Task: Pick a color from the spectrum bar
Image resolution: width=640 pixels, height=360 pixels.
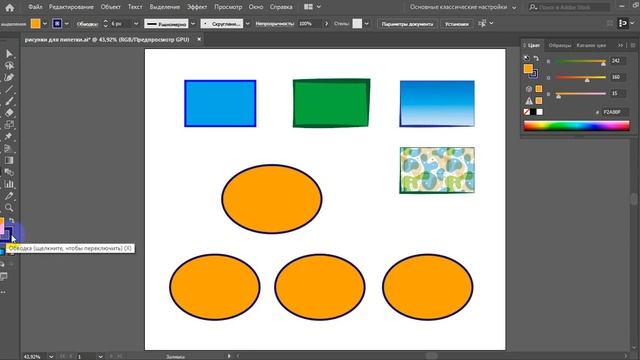Action: [576, 126]
